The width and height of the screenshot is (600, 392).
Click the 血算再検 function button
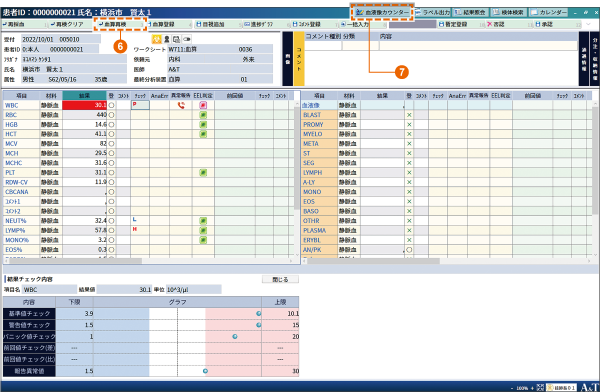coord(120,24)
